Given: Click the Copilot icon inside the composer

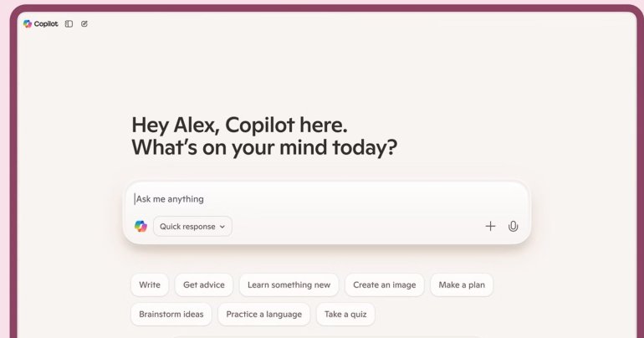Looking at the screenshot, I should pyautogui.click(x=141, y=226).
